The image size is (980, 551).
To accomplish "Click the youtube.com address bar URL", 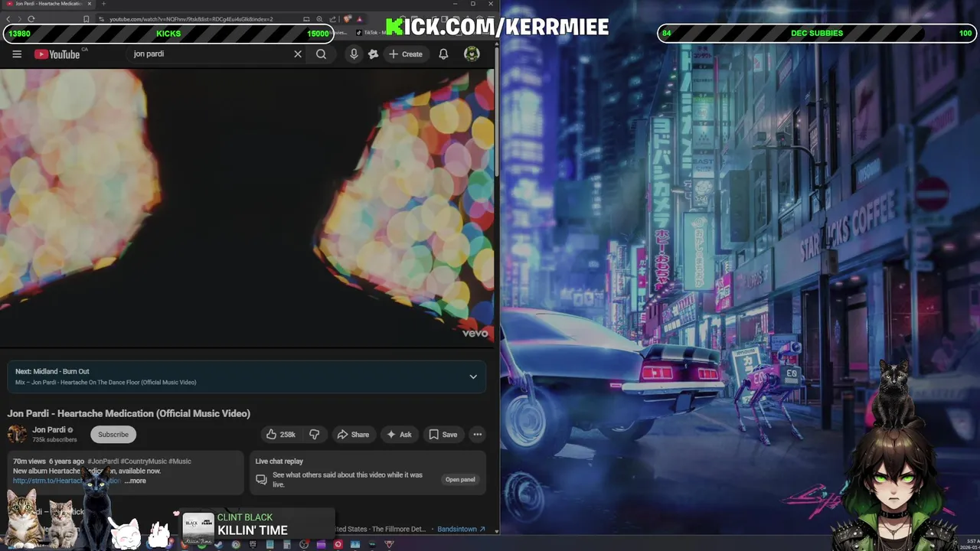I will pos(191,18).
